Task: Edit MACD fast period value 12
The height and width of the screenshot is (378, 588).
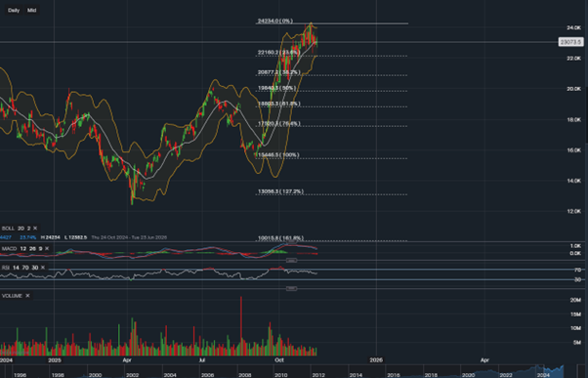Action: (x=23, y=248)
